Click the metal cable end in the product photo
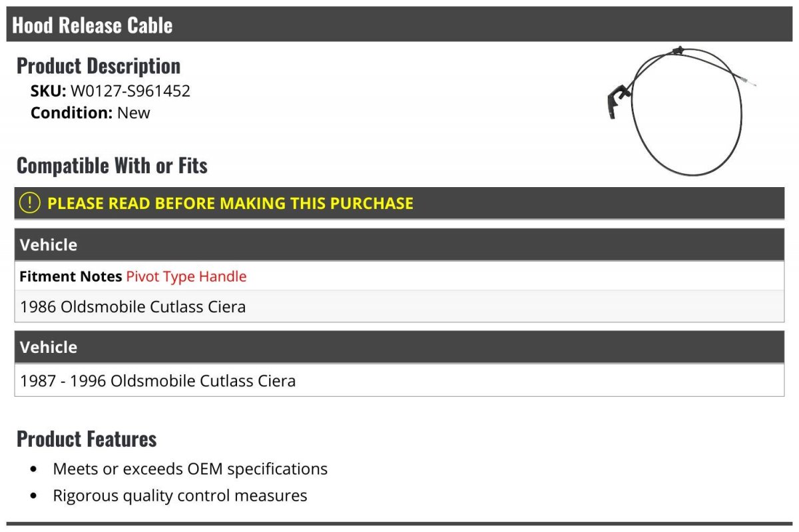 [x=749, y=83]
